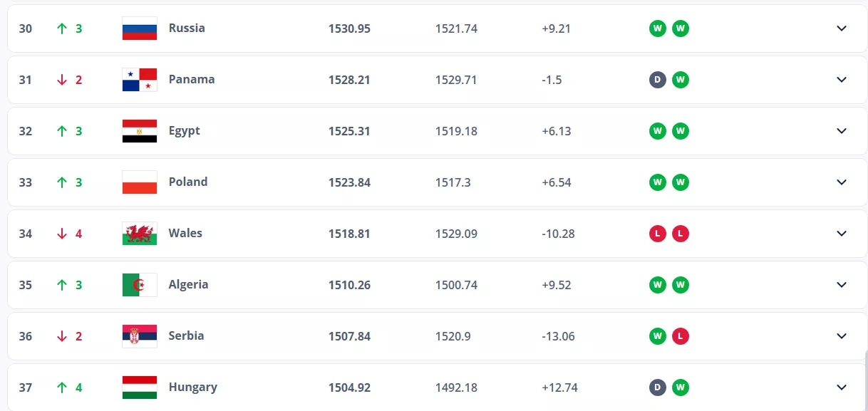Open the Egypt team name link
This screenshot has width=868, height=411.
[x=184, y=131]
